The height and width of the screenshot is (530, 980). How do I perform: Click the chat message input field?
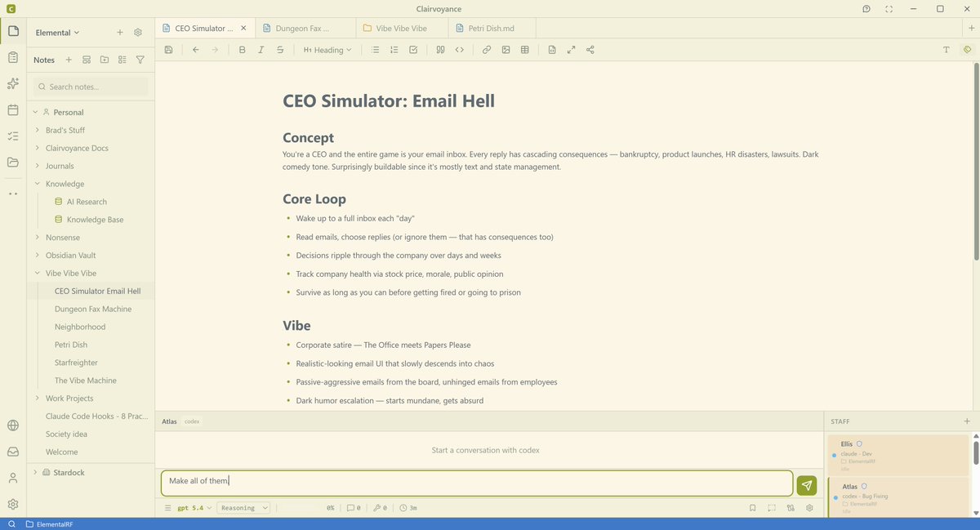(x=477, y=483)
